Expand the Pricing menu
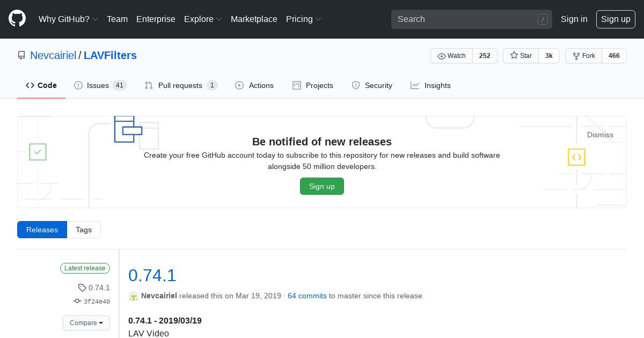The image size is (644, 338). click(304, 19)
